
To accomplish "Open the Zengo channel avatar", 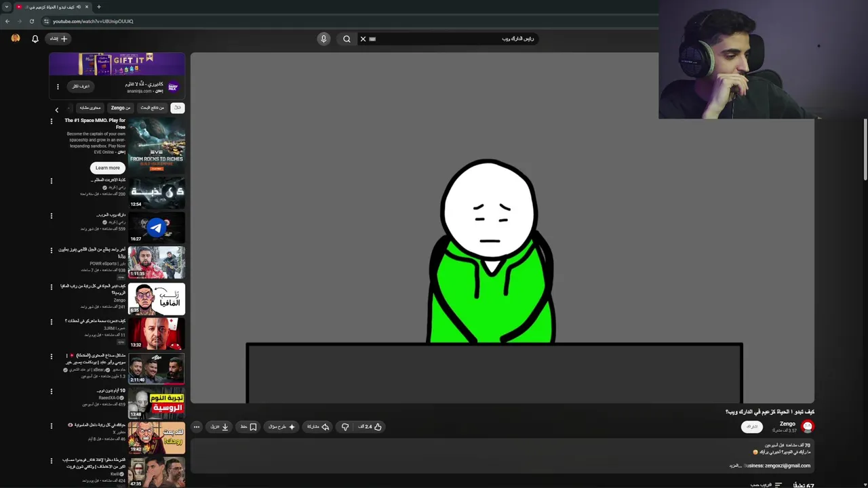I will pyautogui.click(x=807, y=426).
